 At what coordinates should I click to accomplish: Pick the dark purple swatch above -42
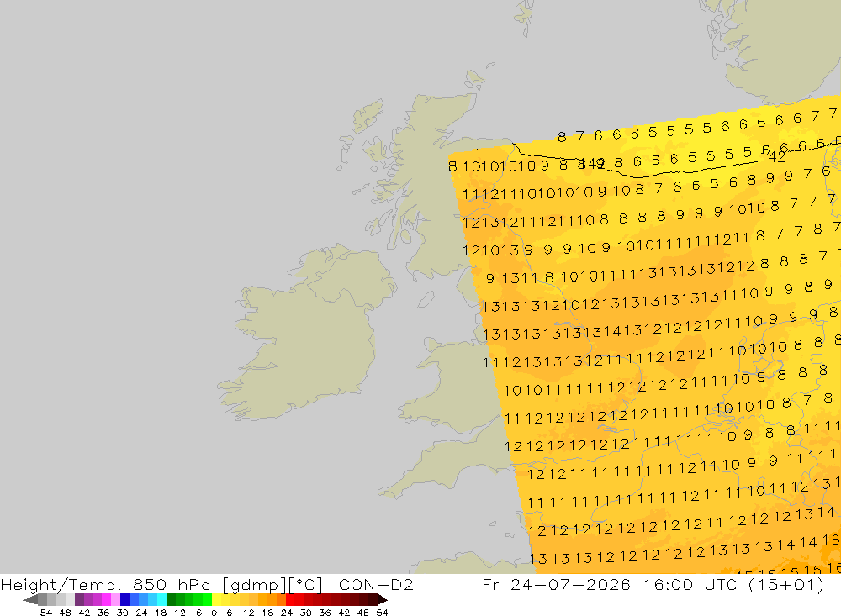(x=79, y=600)
